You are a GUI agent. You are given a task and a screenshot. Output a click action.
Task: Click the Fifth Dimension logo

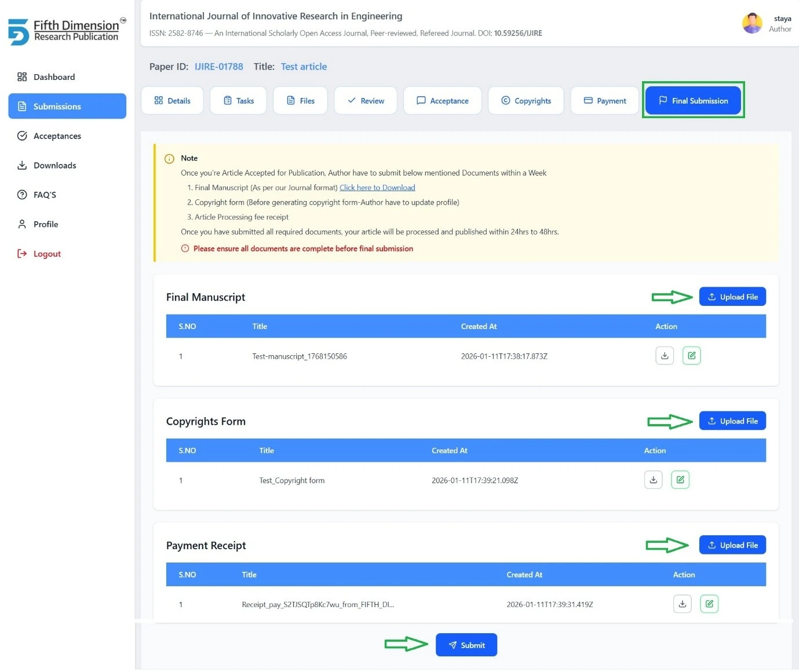(67, 31)
